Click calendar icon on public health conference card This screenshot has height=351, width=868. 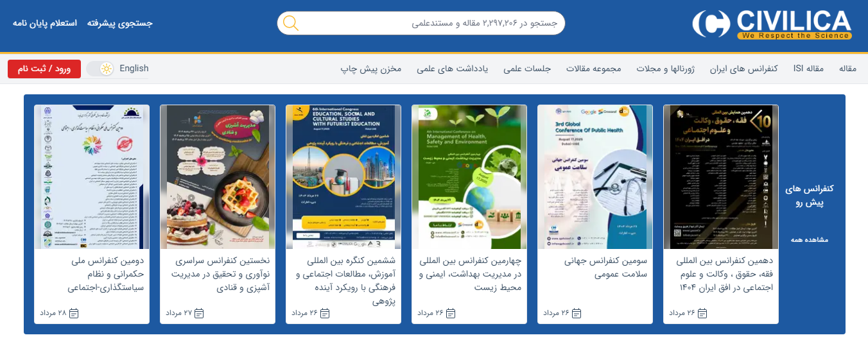[x=576, y=313]
